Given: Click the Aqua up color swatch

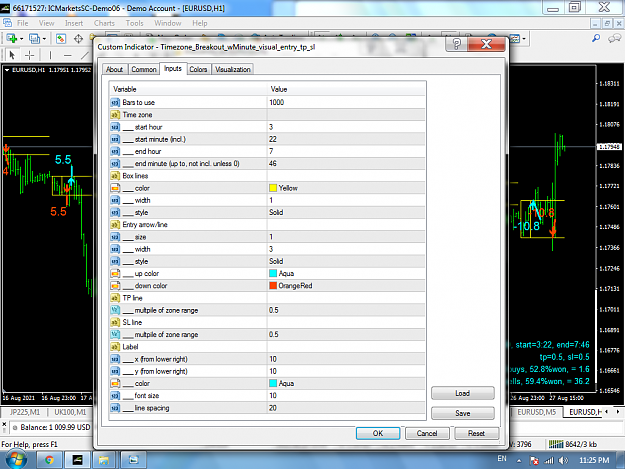Looking at the screenshot, I should click(x=273, y=273).
